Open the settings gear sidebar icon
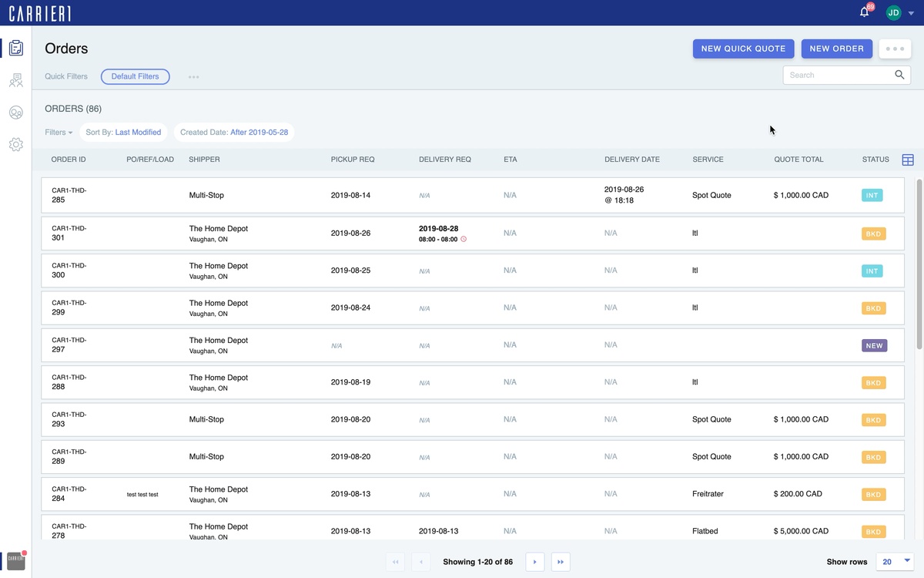Screen dimensions: 924x578 [x=15, y=145]
